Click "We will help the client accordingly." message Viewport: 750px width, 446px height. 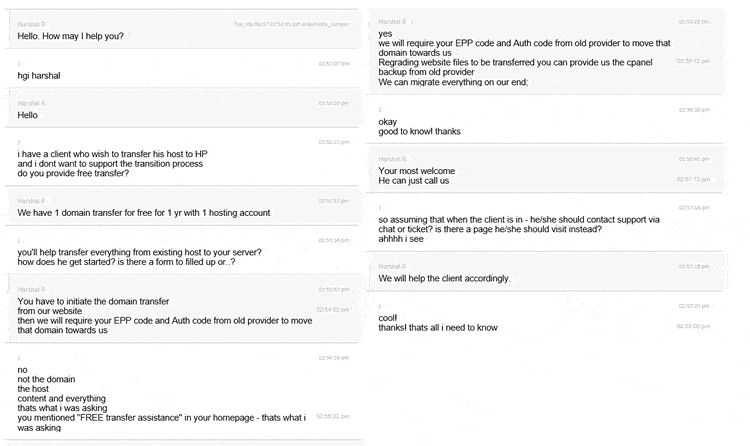[x=444, y=278]
